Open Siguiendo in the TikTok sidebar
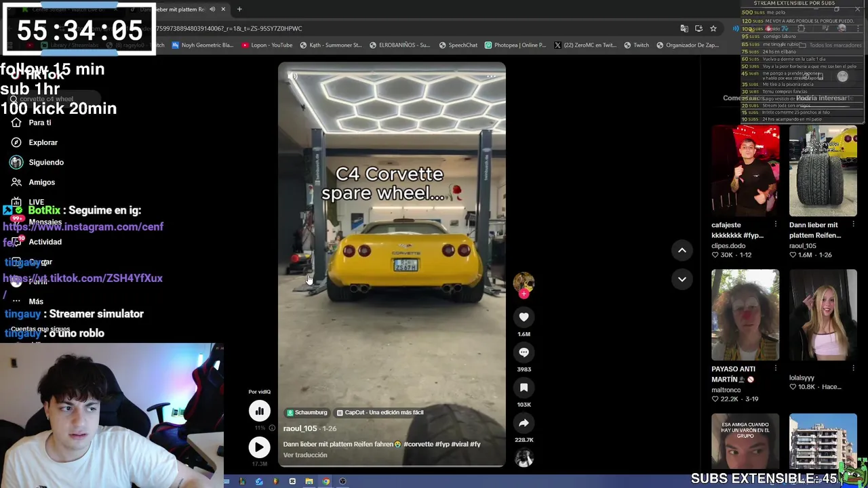Screen dimensions: 868x488 click(37, 162)
